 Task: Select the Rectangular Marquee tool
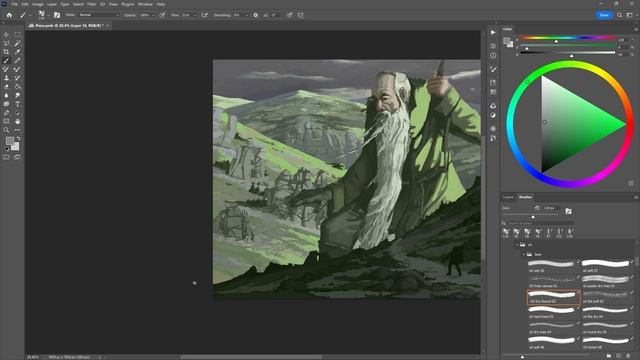pyautogui.click(x=17, y=35)
